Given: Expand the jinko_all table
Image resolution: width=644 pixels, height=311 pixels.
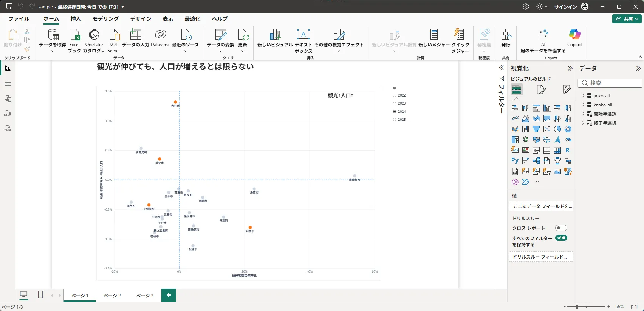Looking at the screenshot, I should tap(583, 95).
